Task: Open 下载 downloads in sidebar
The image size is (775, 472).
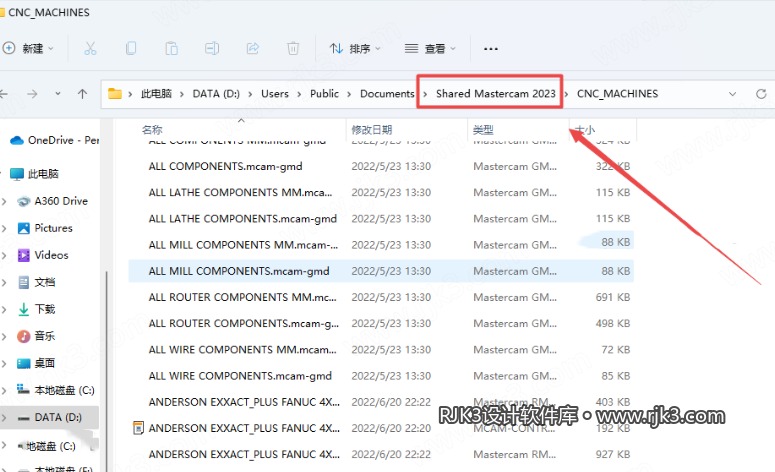Action: coord(37,309)
